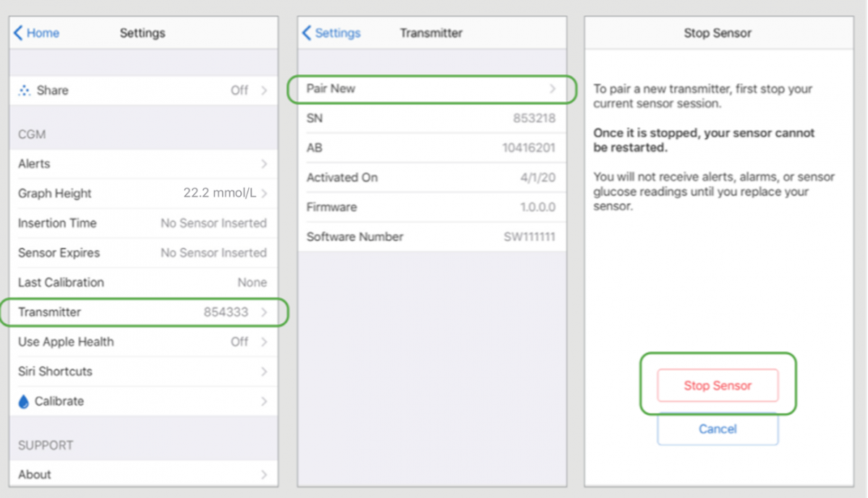Tap the blue Calibrate drop icon
Viewport: 868px width, 498px height.
pos(24,401)
